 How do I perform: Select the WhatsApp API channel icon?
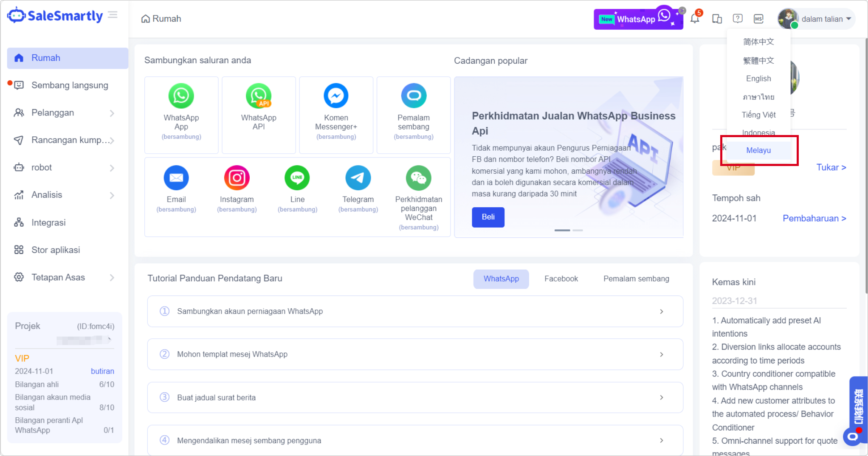click(x=258, y=96)
